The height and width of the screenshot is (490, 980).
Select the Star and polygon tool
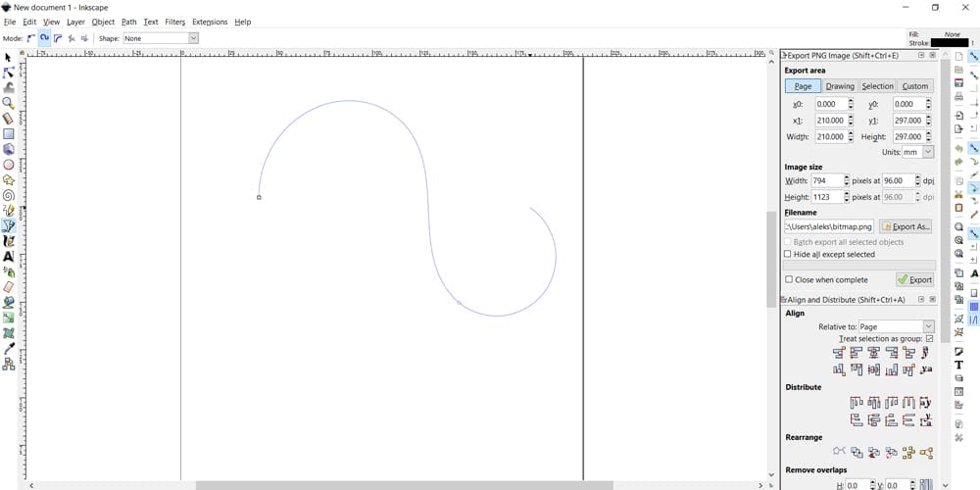(x=8, y=180)
